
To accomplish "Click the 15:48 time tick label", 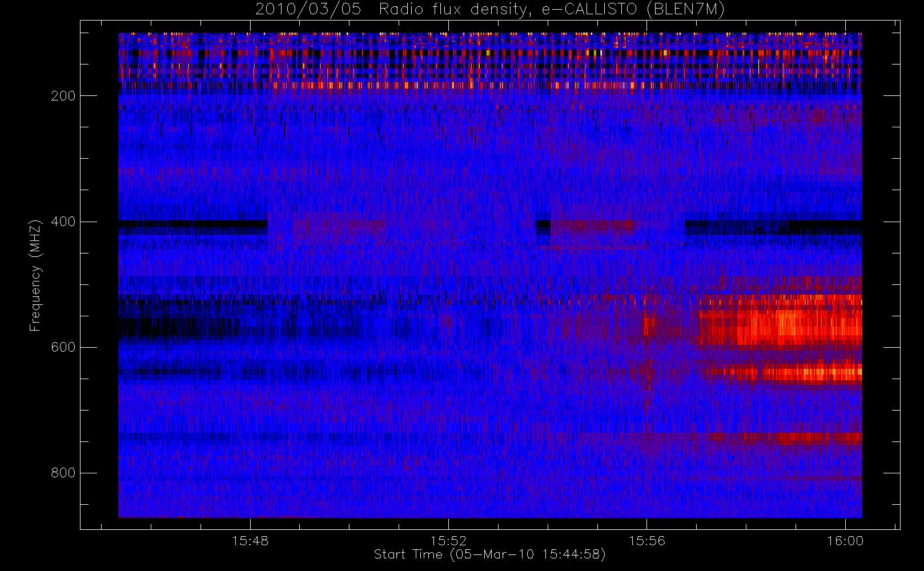I will point(250,541).
